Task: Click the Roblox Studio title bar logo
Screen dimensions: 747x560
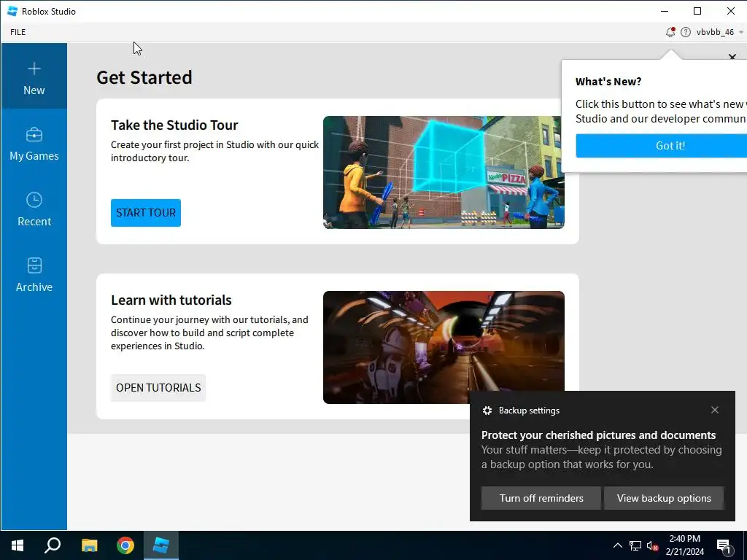Action: click(x=12, y=11)
